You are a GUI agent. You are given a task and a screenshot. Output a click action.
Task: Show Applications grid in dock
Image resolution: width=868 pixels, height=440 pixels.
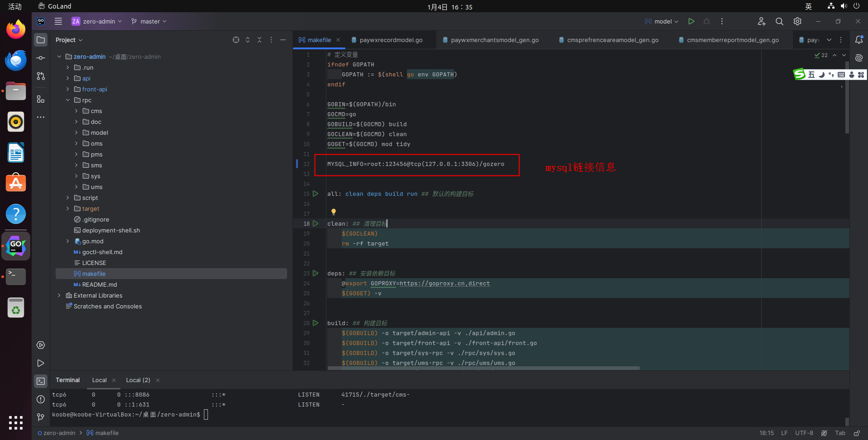16,422
